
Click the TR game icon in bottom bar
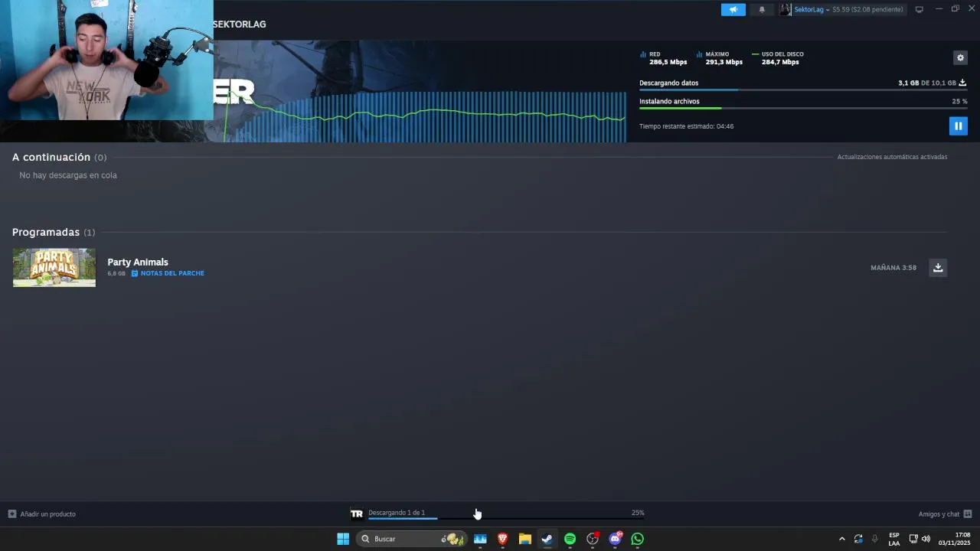point(357,514)
